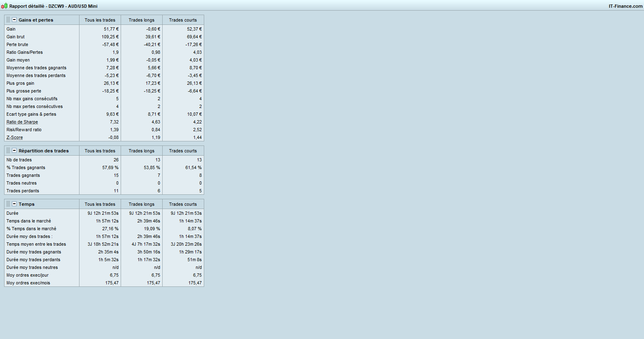This screenshot has width=644, height=339.
Task: Click Durée moy trades neutres label
Action: point(32,267)
